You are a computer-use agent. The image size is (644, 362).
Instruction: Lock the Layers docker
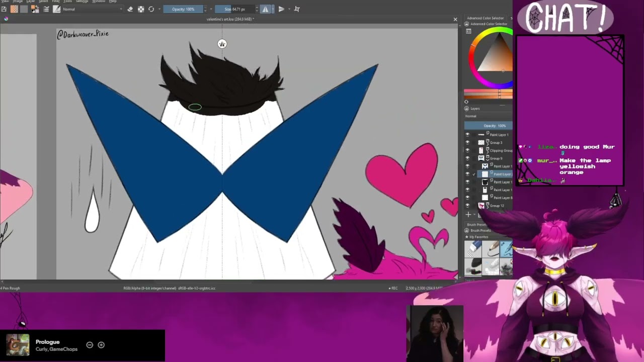pos(466,109)
